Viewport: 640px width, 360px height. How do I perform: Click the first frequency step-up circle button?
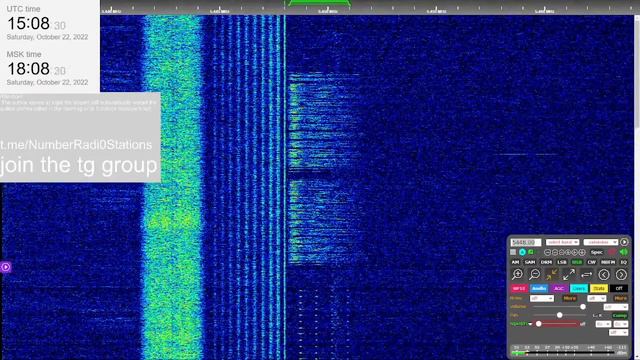pos(568,252)
